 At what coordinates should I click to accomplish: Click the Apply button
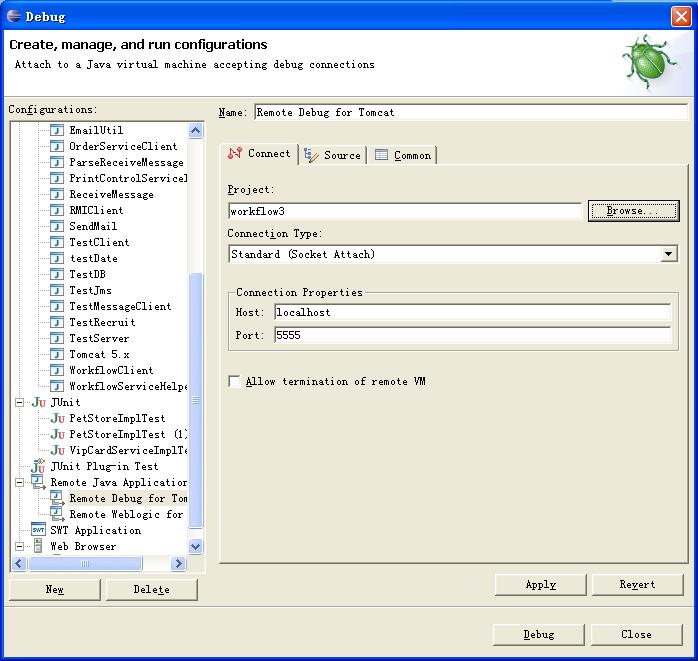(x=540, y=584)
